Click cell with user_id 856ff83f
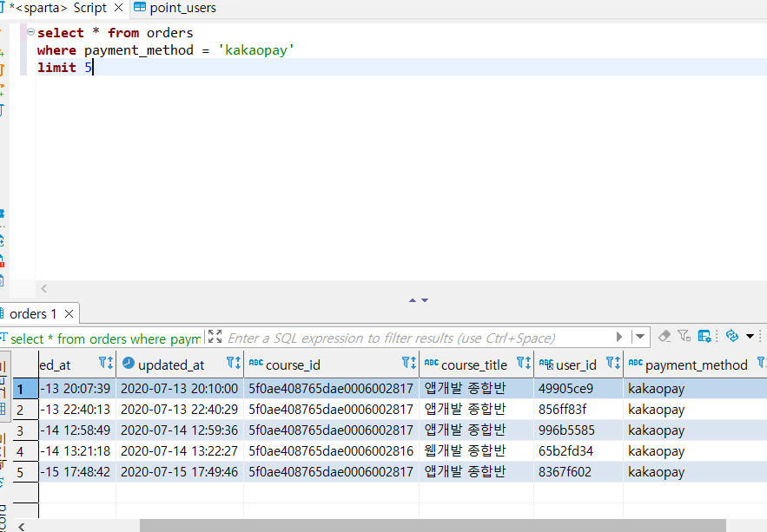The image size is (767, 532). 579,410
